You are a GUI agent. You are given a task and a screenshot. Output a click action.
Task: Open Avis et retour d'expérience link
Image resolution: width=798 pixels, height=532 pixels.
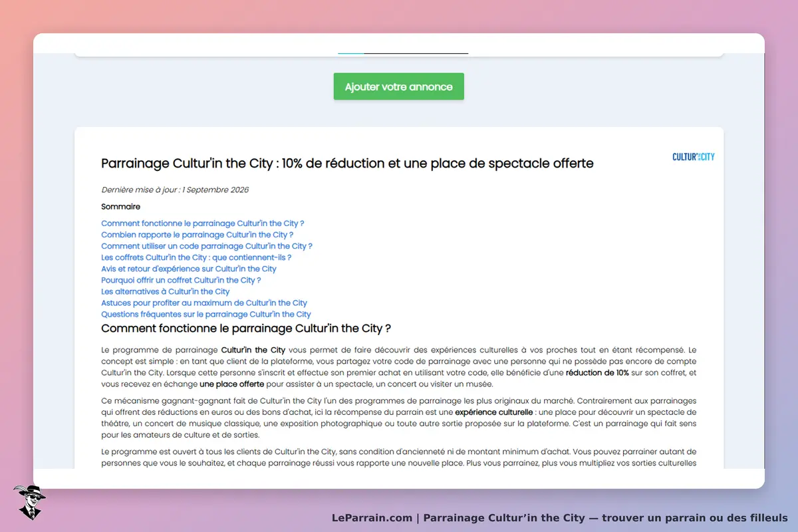pos(189,269)
